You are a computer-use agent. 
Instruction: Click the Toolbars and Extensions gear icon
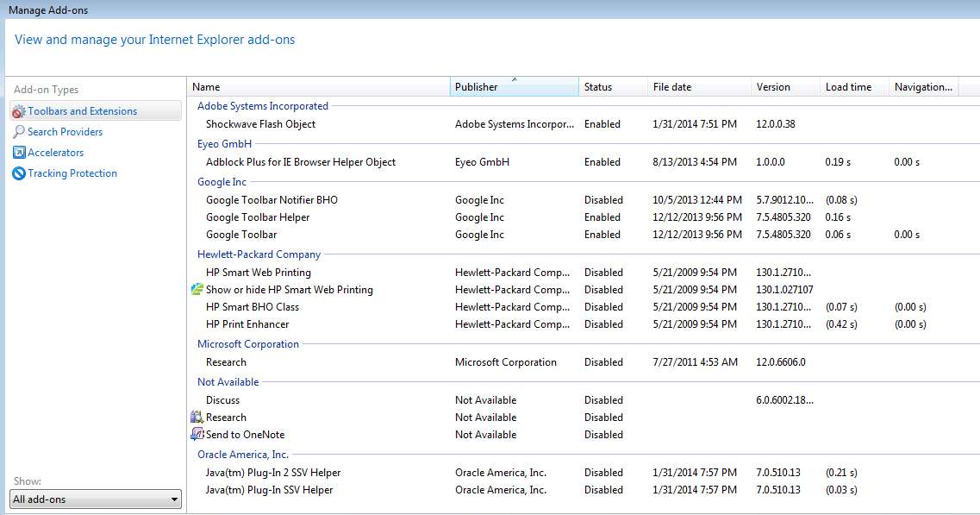tap(19, 112)
